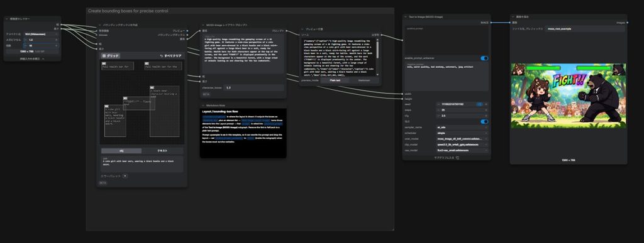The image size is (644, 243).
Task: Switch to the text tab under the canvas
Action: (163, 151)
